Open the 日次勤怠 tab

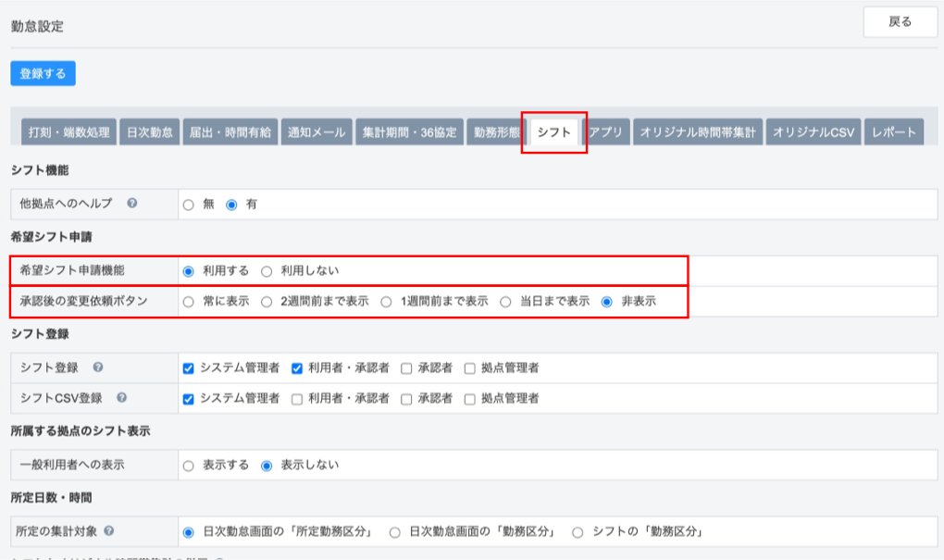(x=148, y=132)
